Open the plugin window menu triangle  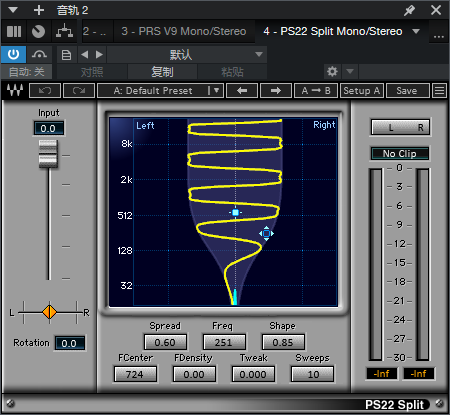tap(13, 10)
